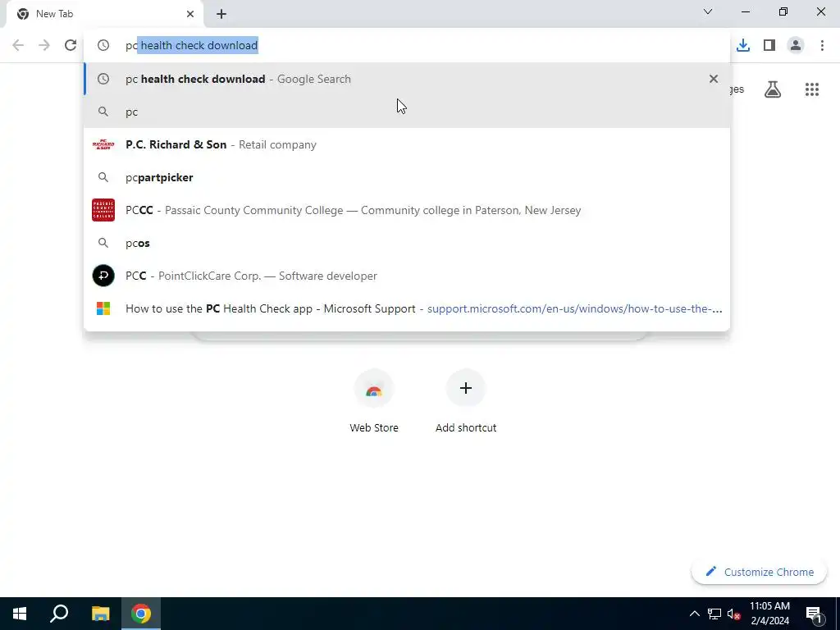Open the tab search chevron

tap(708, 11)
